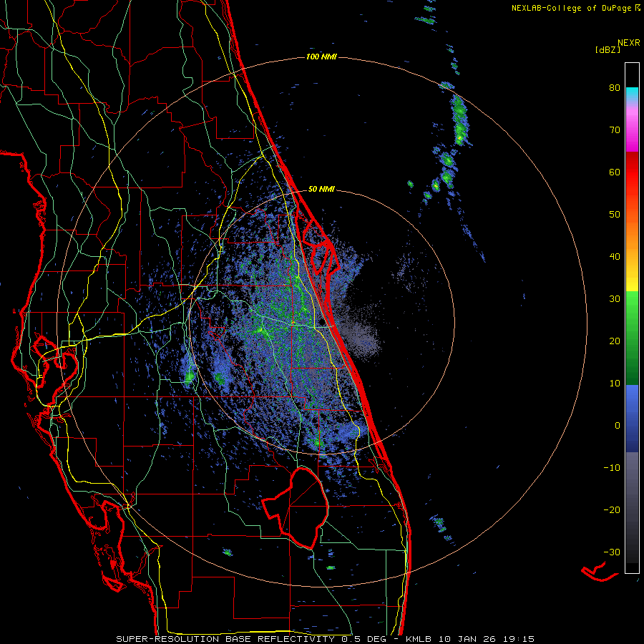Click the 80 value on the dBZ scale

[615, 88]
